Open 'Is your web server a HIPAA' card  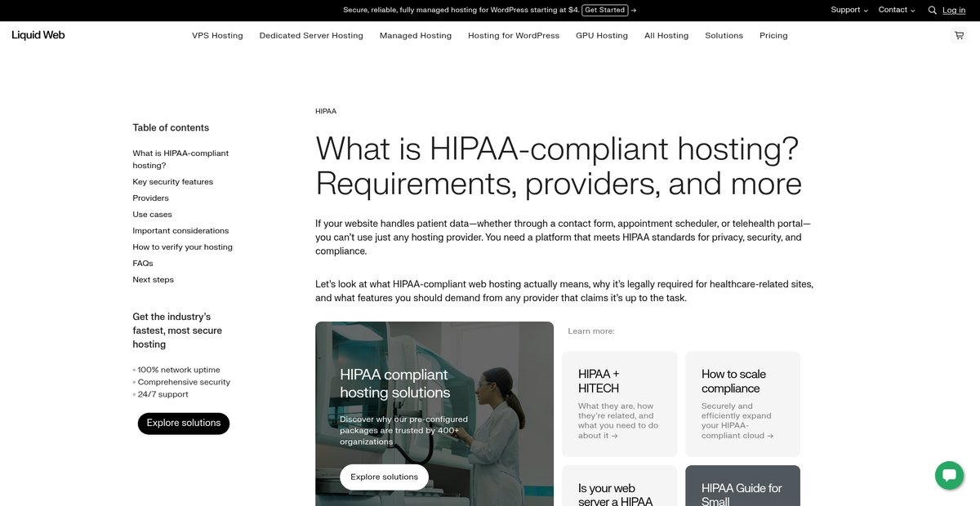coord(619,486)
